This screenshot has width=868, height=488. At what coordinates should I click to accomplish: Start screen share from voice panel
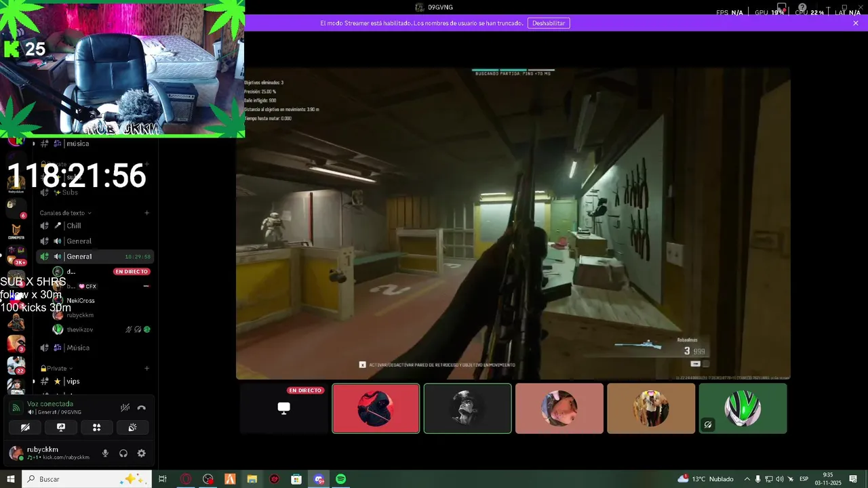click(x=60, y=428)
